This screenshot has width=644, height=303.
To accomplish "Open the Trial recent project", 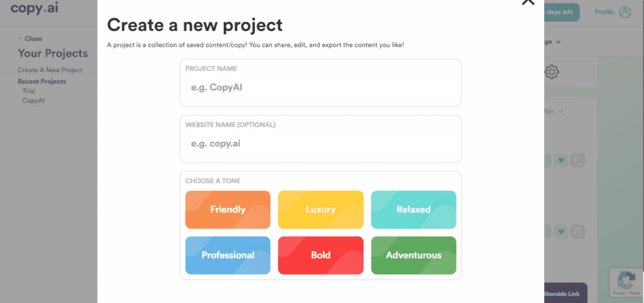I will tap(29, 91).
